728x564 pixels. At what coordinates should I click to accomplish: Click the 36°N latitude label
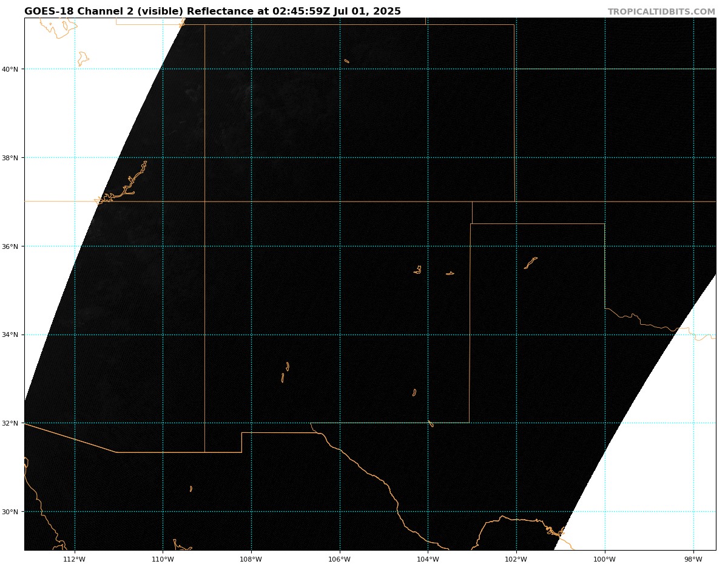(x=10, y=246)
